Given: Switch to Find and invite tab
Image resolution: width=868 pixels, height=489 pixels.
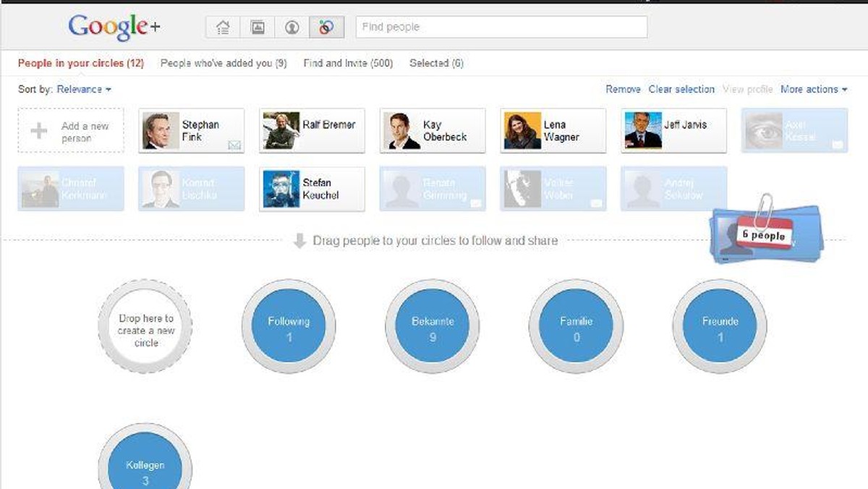Looking at the screenshot, I should pos(348,63).
